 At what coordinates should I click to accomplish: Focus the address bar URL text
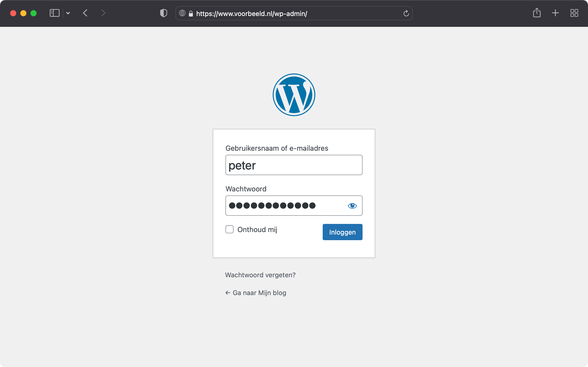[252, 13]
